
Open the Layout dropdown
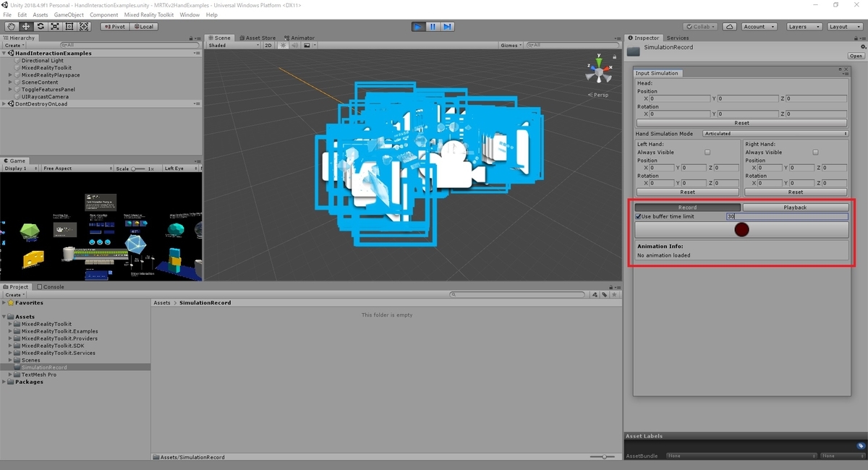[x=845, y=27]
